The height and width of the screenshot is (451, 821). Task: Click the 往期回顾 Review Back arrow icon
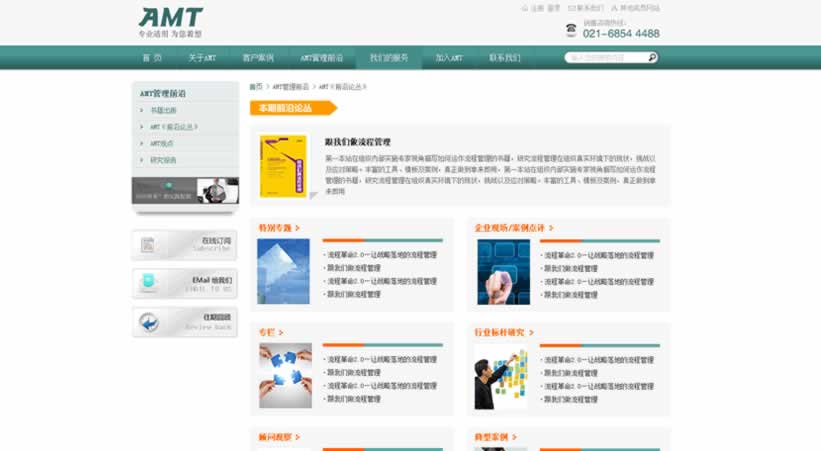coord(148,323)
